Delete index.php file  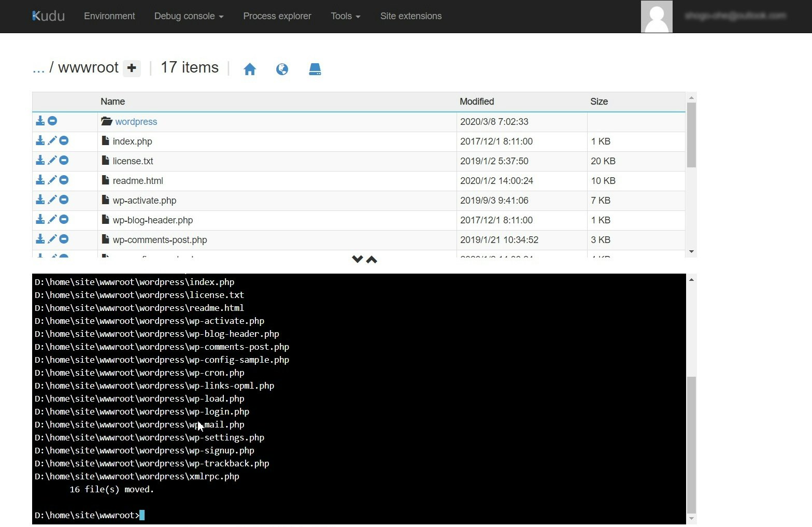(64, 140)
